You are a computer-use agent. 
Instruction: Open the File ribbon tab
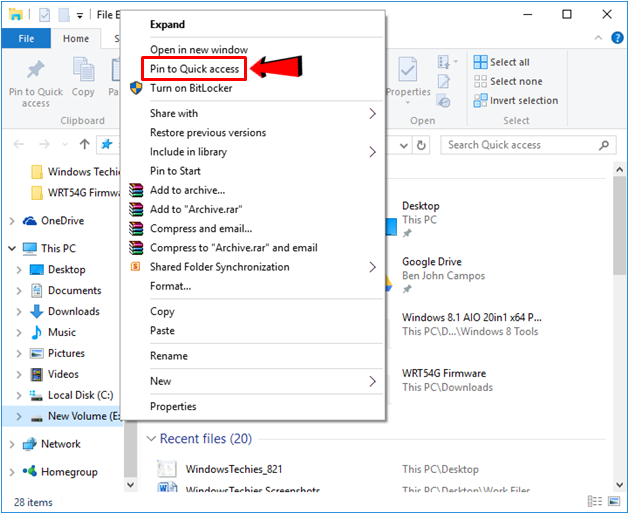26,39
